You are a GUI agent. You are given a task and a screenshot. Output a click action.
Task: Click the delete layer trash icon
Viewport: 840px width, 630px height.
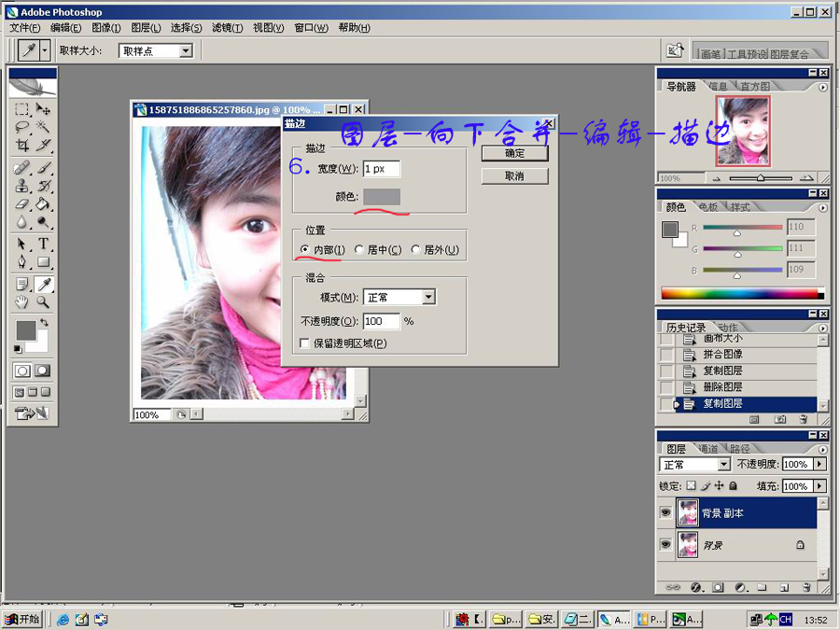806,587
